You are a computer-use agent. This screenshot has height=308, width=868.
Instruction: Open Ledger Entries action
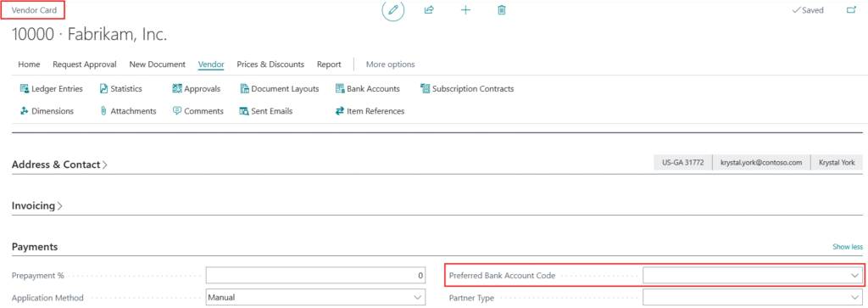coord(51,88)
